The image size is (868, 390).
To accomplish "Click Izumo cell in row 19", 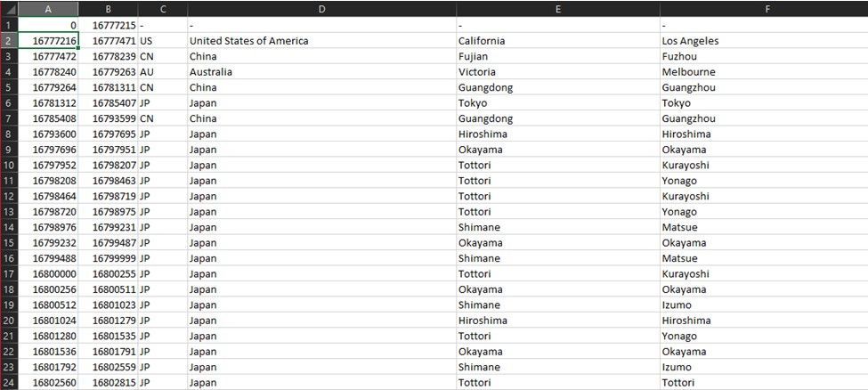I will tap(764, 305).
